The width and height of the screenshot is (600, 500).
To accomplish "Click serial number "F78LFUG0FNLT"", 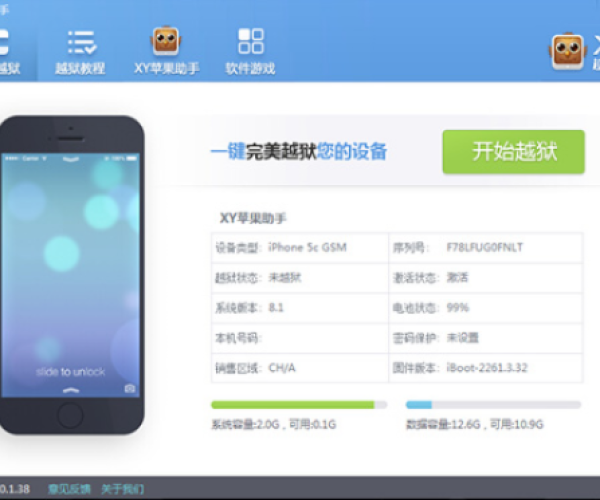I will coord(484,248).
